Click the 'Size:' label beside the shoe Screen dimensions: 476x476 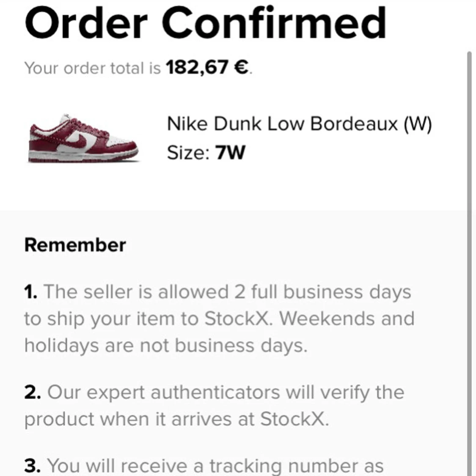pos(188,152)
